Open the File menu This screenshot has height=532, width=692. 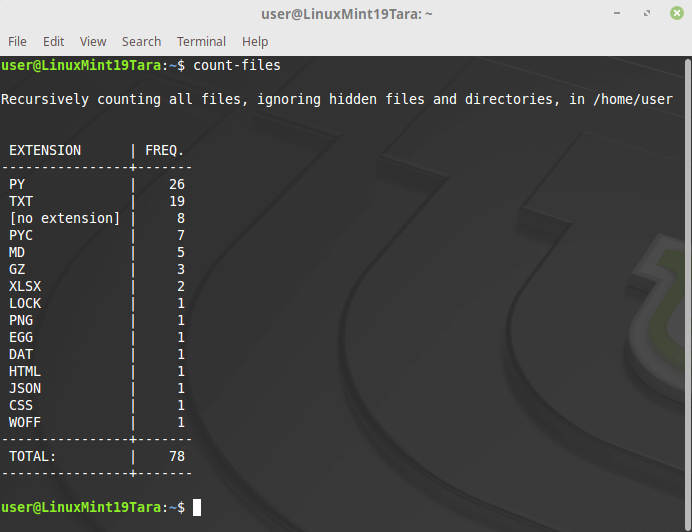click(x=17, y=41)
